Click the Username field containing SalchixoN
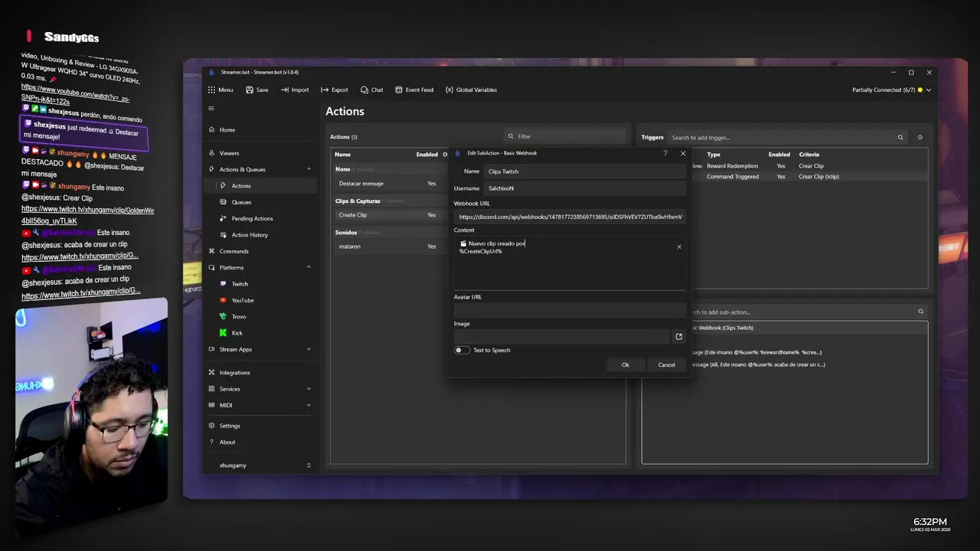Image resolution: width=980 pixels, height=551 pixels. pyautogui.click(x=584, y=188)
